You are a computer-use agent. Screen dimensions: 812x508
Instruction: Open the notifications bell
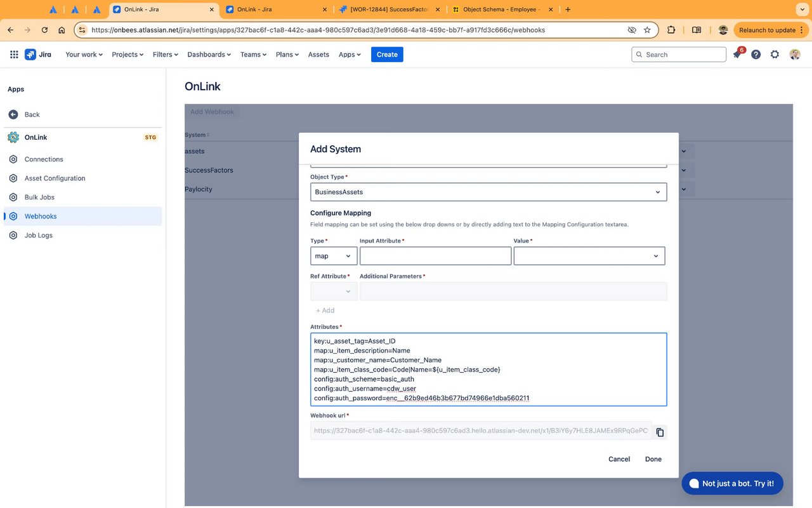click(x=737, y=55)
